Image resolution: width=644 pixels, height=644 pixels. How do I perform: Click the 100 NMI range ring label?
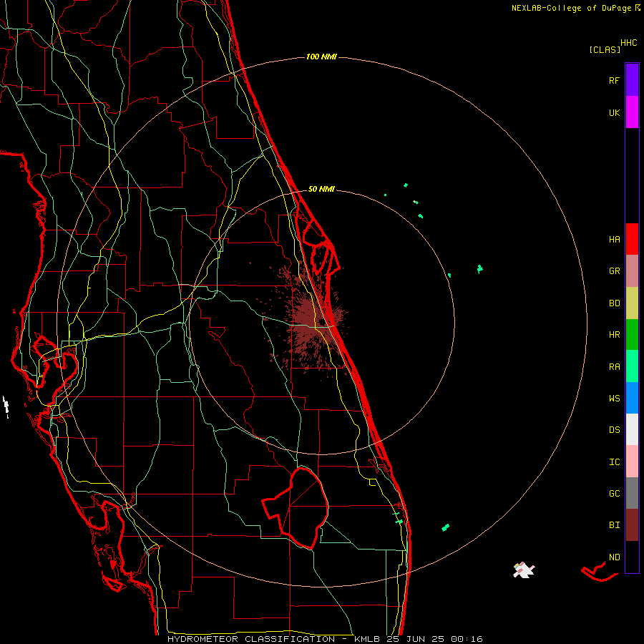coord(321,57)
